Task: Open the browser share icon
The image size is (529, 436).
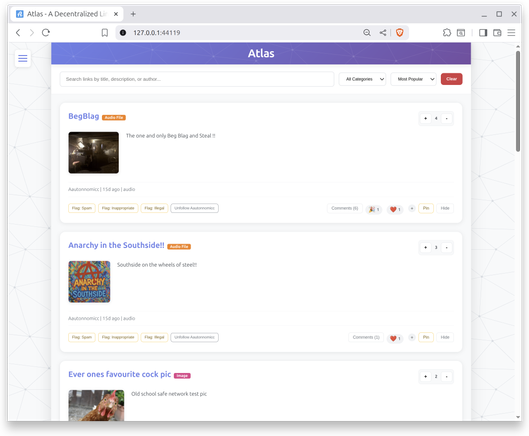Action: 383,33
